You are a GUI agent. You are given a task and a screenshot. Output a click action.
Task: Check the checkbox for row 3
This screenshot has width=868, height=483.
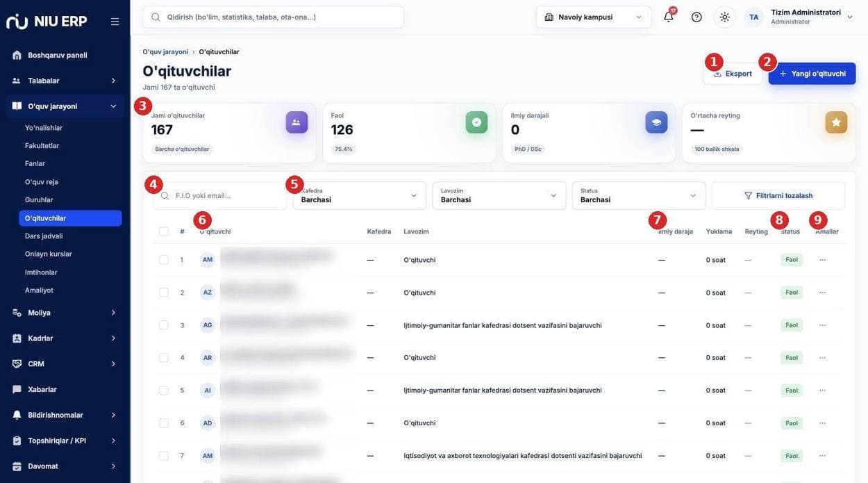point(163,325)
